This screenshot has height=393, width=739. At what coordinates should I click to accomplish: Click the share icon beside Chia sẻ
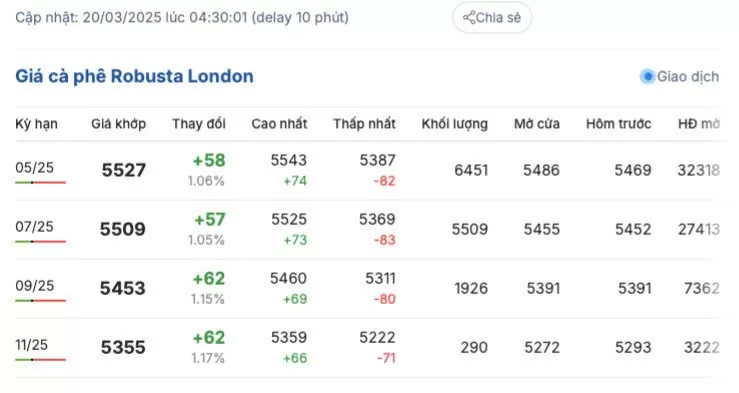pos(469,18)
